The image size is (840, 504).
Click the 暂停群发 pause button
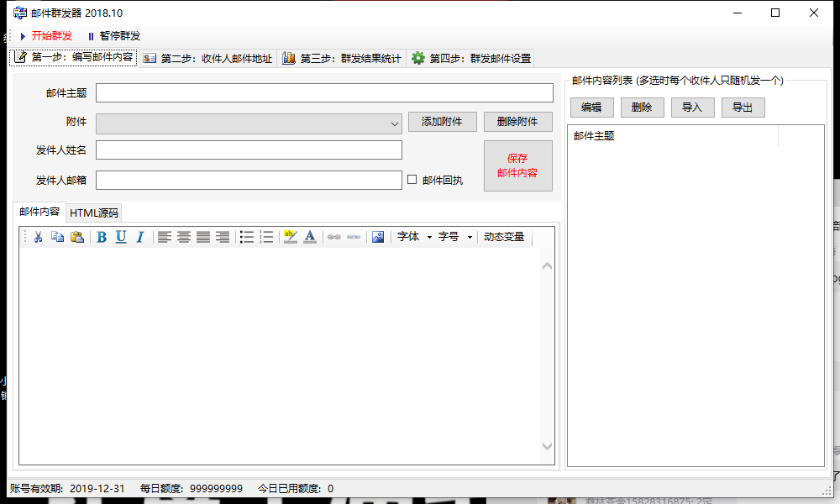tap(113, 36)
